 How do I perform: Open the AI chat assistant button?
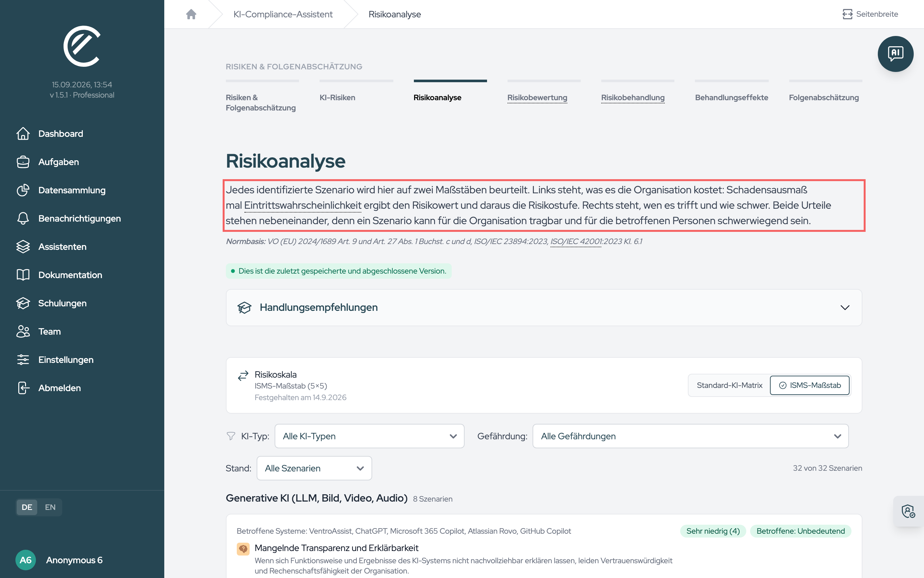coord(895,54)
